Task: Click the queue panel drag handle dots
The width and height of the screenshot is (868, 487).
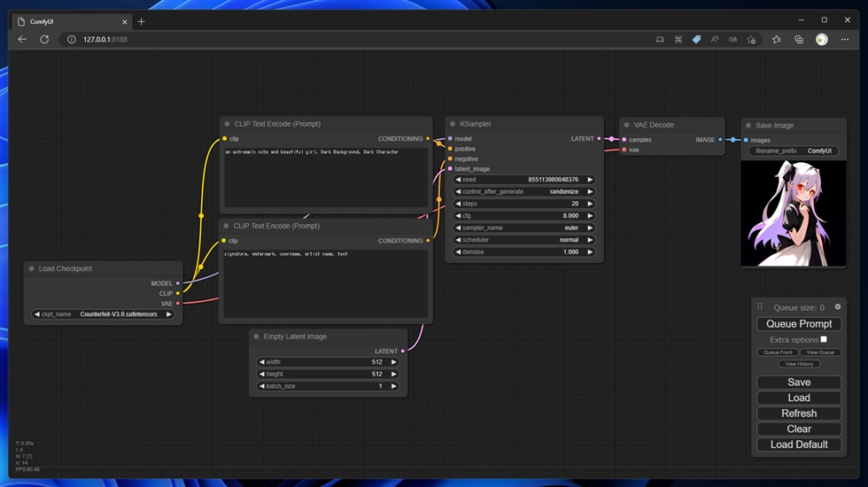Action: [x=760, y=307]
